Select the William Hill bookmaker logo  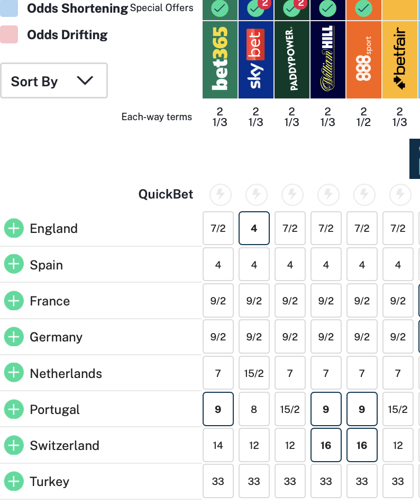click(328, 59)
